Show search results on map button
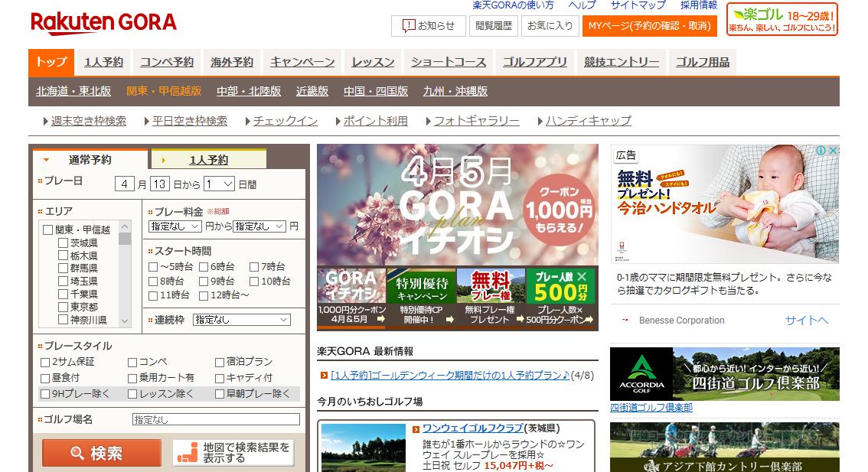The image size is (868, 472). (x=233, y=453)
